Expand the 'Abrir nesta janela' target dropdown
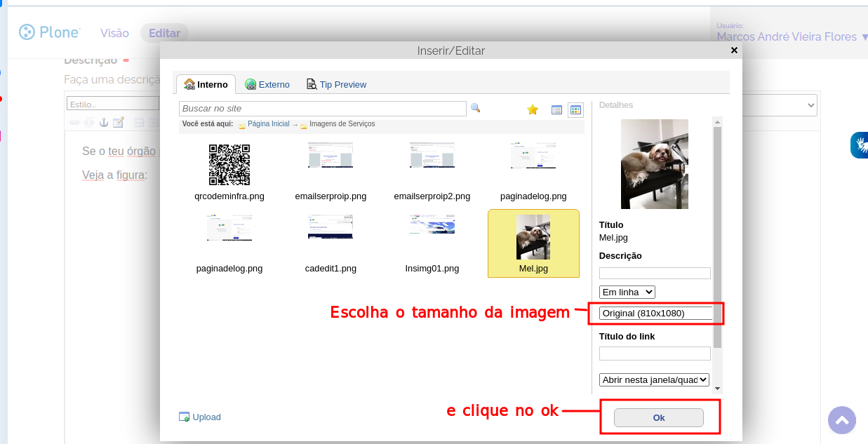 (x=654, y=379)
